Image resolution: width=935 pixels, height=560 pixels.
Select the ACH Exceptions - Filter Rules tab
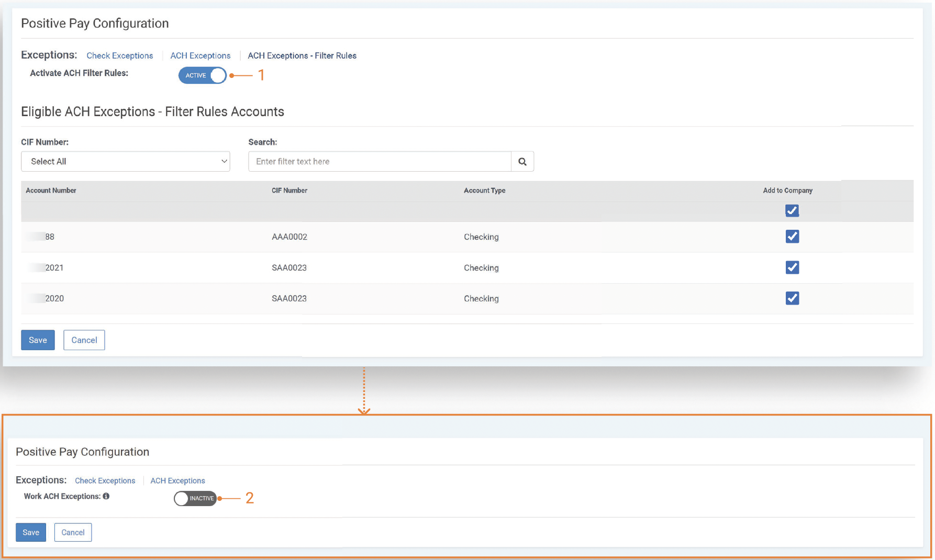tap(302, 55)
